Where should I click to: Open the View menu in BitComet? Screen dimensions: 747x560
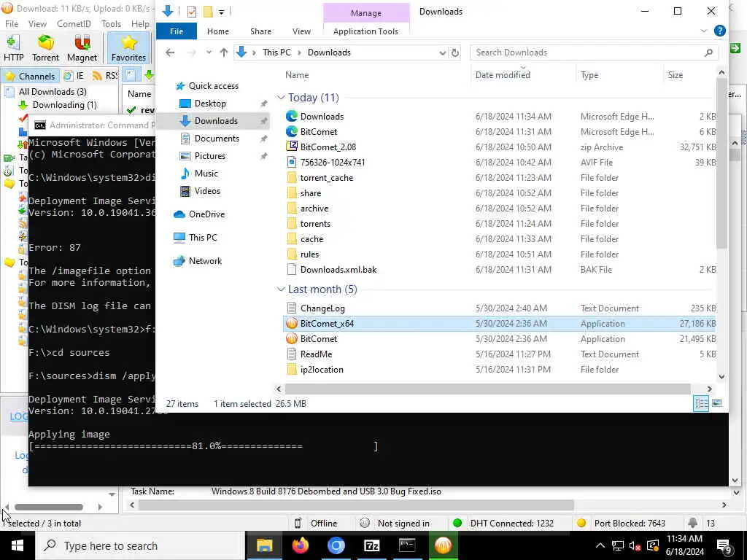coord(37,24)
